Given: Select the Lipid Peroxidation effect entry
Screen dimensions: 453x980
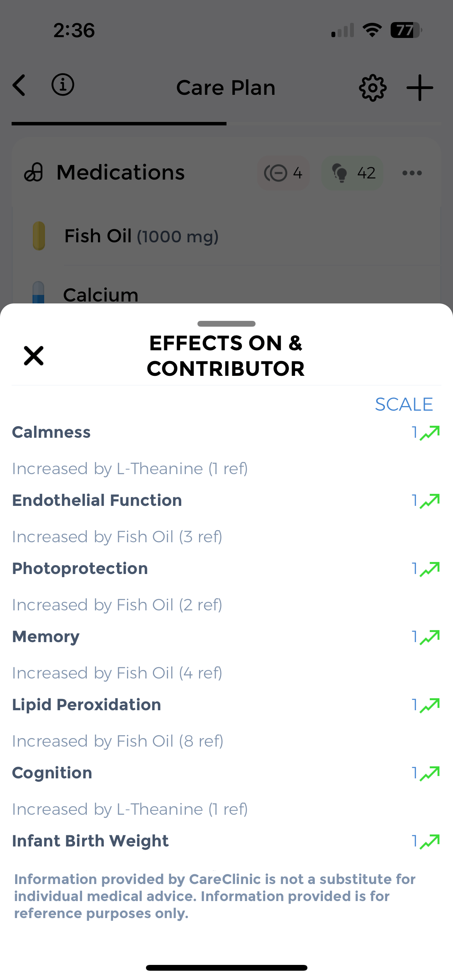Looking at the screenshot, I should [x=87, y=704].
